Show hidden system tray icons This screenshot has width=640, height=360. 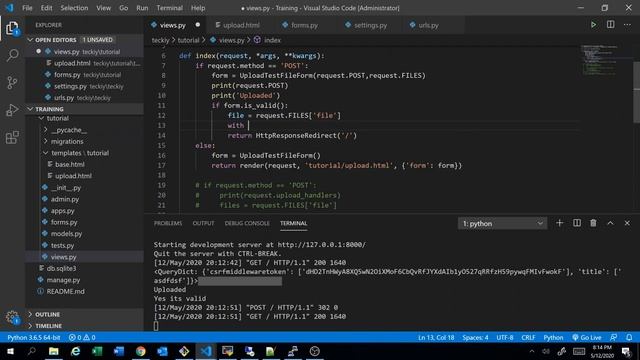(x=531, y=351)
